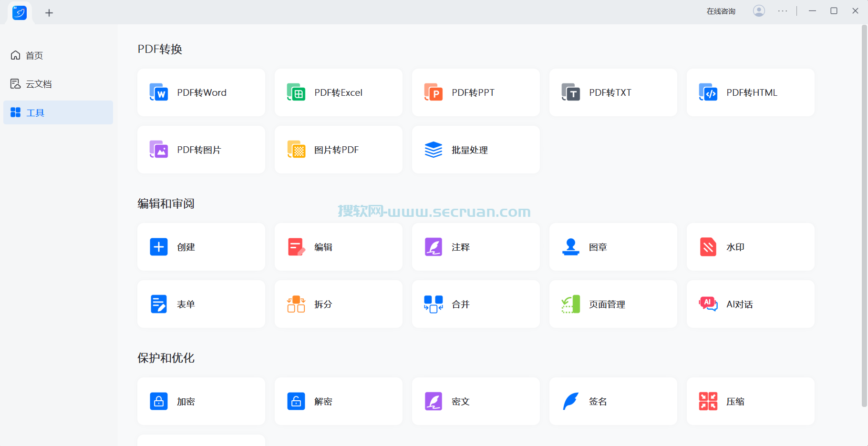Click the 在线咨询 link
Viewport: 868px width, 446px height.
pyautogui.click(x=721, y=11)
